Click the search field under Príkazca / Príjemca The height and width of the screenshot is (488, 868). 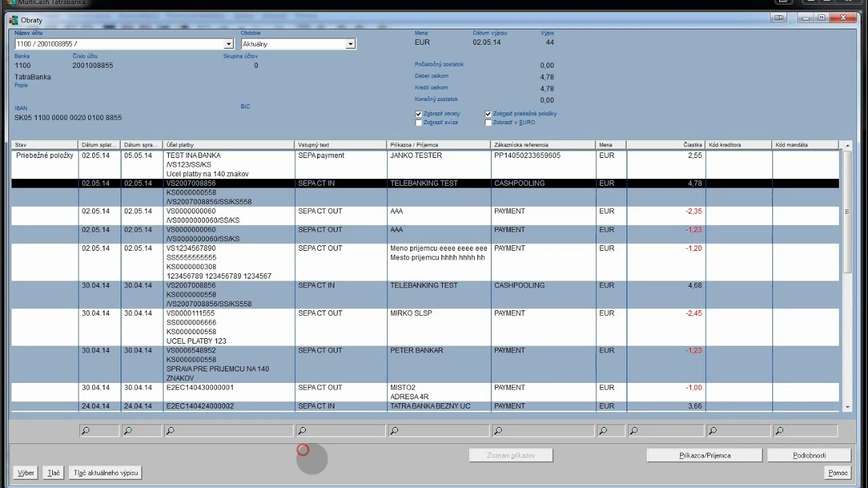click(439, 431)
